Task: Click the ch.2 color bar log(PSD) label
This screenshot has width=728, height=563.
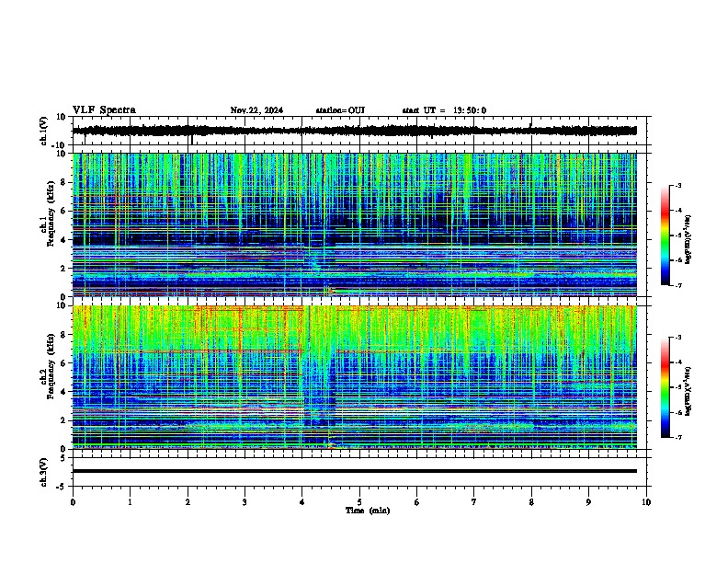Action: (688, 391)
